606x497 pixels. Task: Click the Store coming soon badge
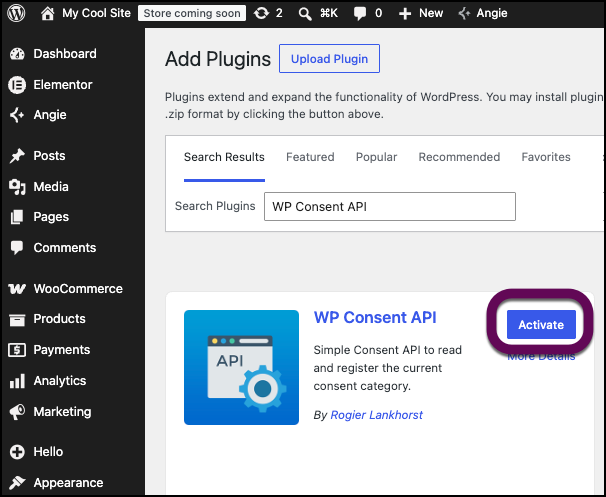click(x=192, y=14)
